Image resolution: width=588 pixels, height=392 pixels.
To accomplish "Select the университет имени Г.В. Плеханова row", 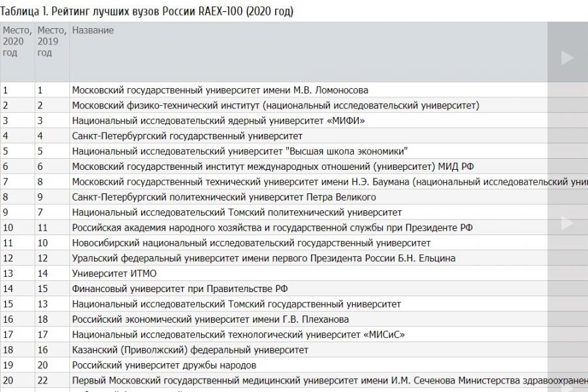I will (210, 319).
